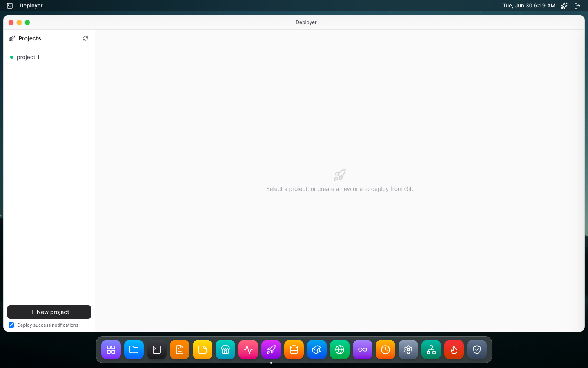Image resolution: width=588 pixels, height=368 pixels.
Task: Open project 1 in sidebar
Action: pyautogui.click(x=49, y=57)
